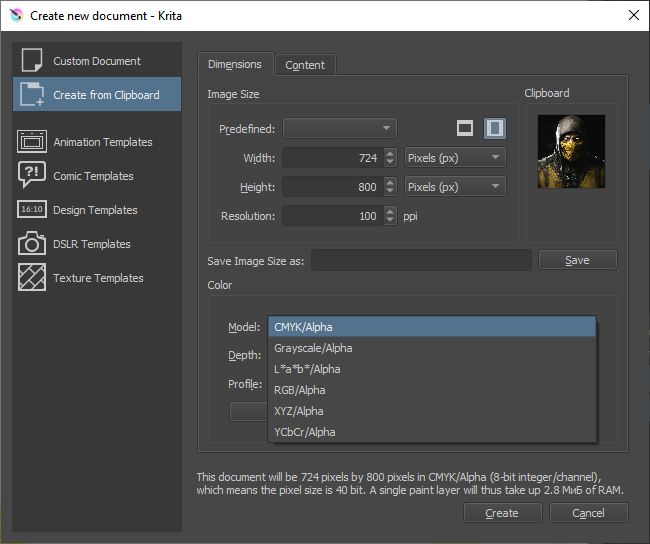Click the Texture Templates pattern icon
650x544 pixels.
[x=32, y=278]
